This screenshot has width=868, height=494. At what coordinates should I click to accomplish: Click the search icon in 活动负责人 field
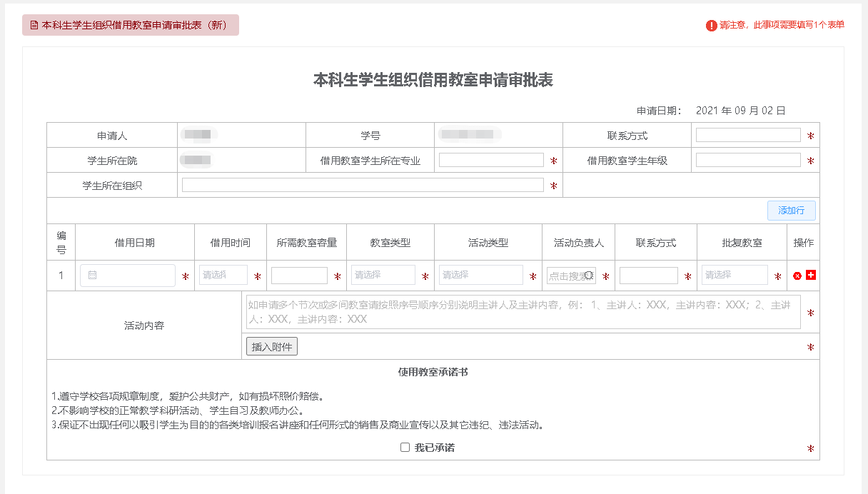[589, 276]
